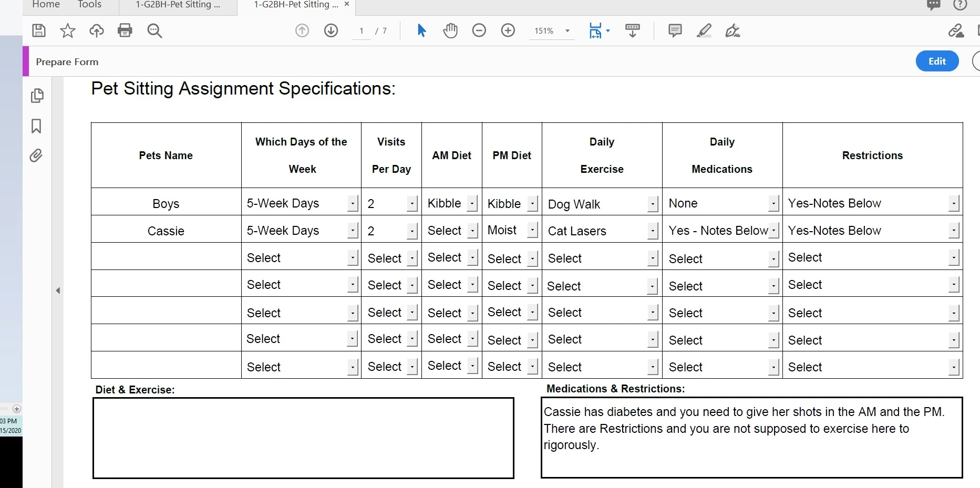
Task: Select the highlighter pen tool
Action: coord(704,30)
